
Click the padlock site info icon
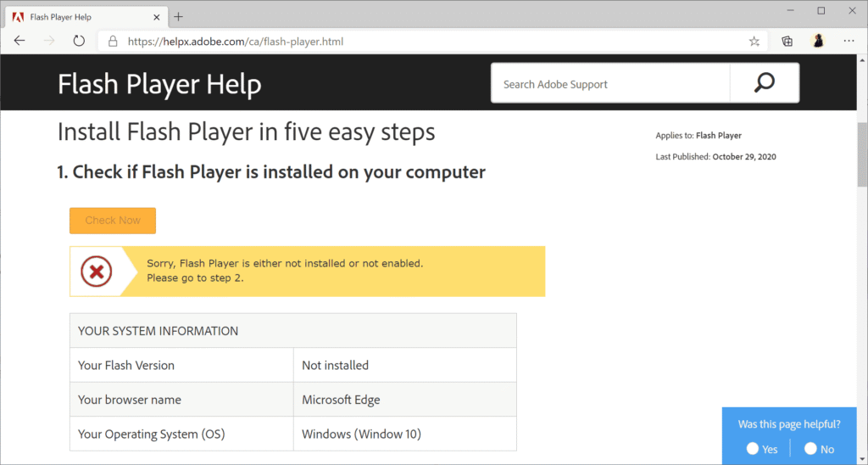pos(113,42)
